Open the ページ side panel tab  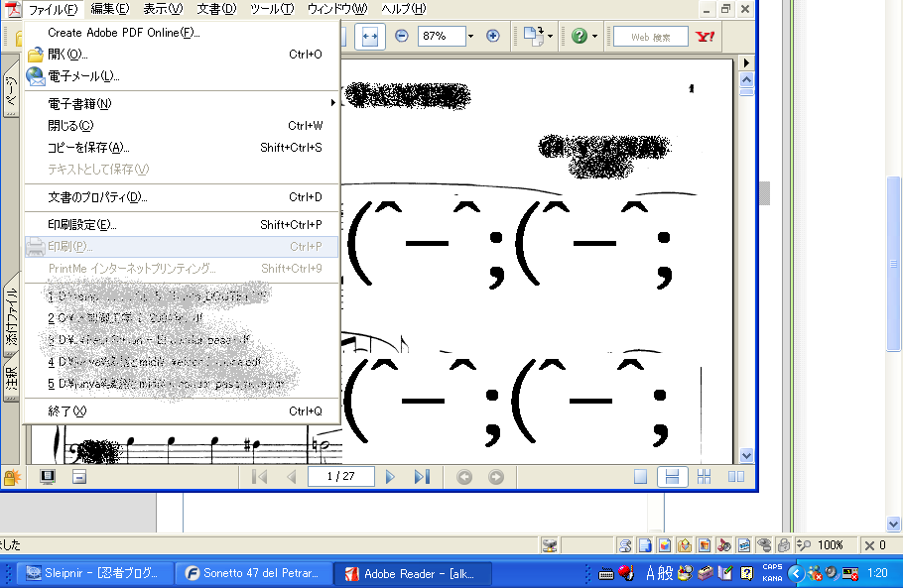[11, 90]
